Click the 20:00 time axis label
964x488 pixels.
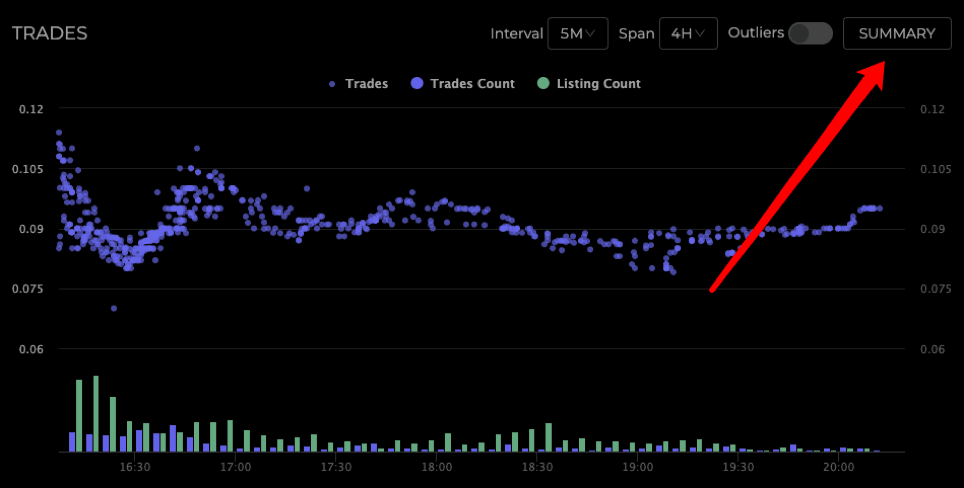[x=838, y=467]
